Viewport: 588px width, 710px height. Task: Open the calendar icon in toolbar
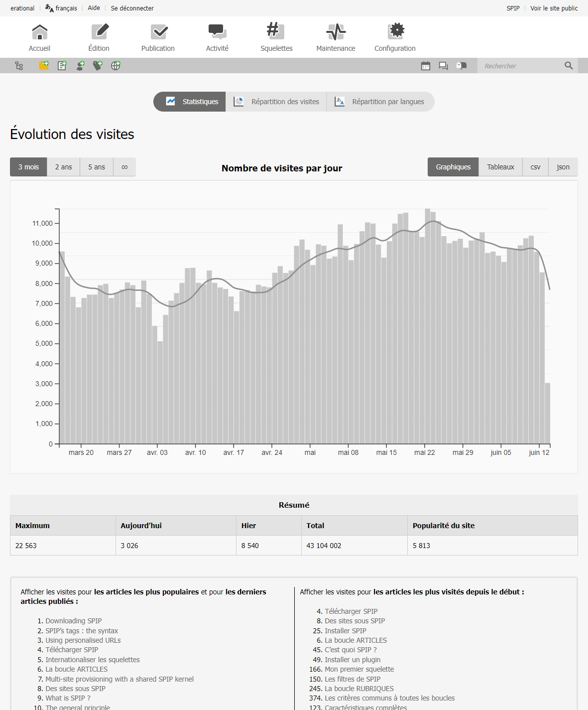click(426, 66)
